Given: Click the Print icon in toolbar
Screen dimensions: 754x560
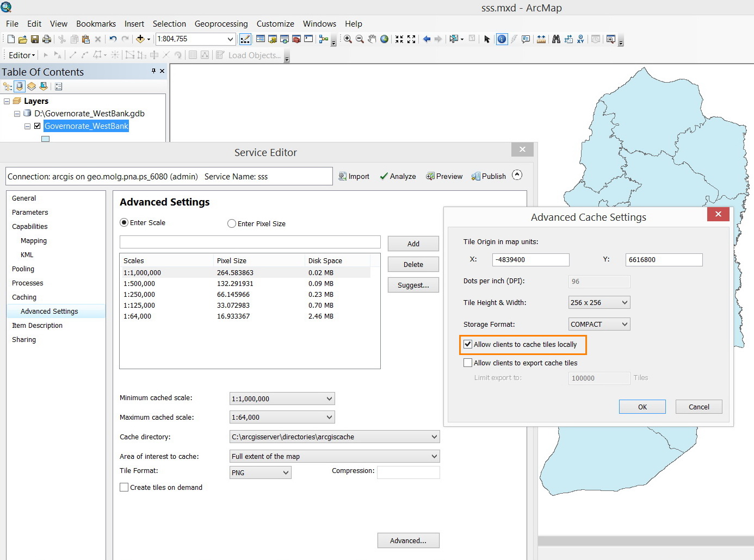Looking at the screenshot, I should 47,39.
